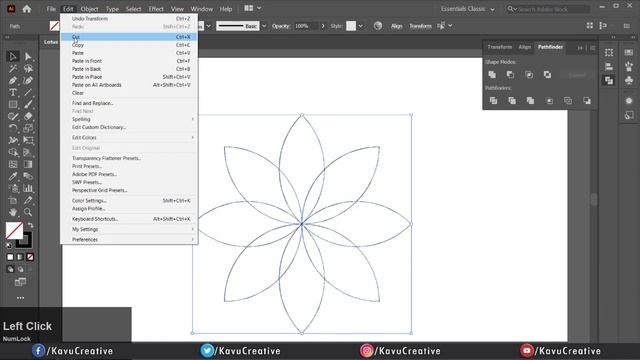Toggle the Change Screen Mode button
Viewport: 640px width, 360px height.
point(20,282)
